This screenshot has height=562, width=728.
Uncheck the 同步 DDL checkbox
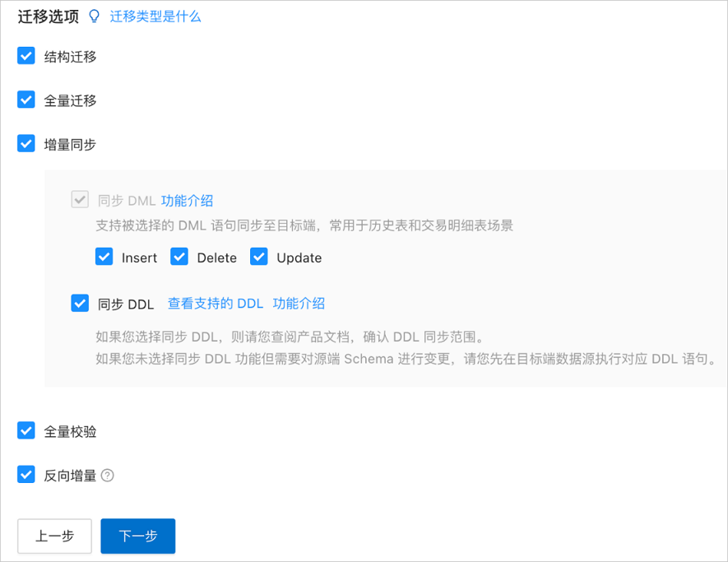(x=80, y=304)
